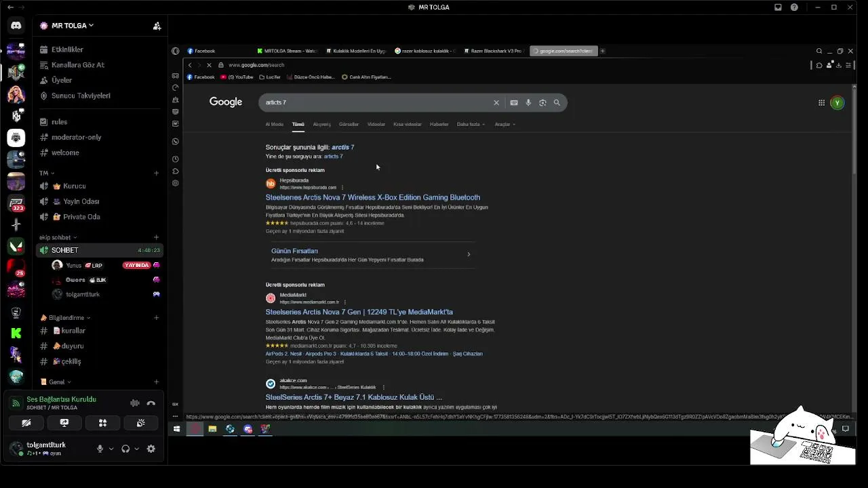
Task: Clear the Google search query X
Action: 496,102
